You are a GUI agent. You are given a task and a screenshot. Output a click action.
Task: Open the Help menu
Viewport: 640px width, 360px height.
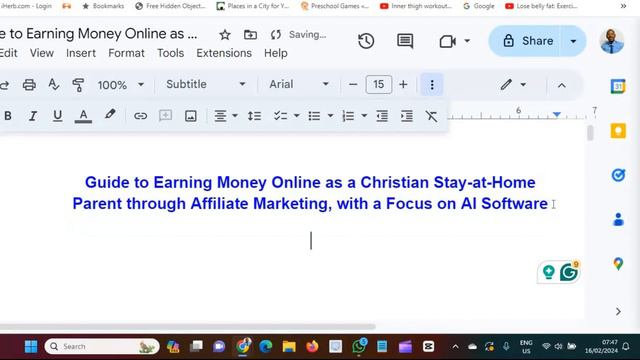pyautogui.click(x=276, y=53)
